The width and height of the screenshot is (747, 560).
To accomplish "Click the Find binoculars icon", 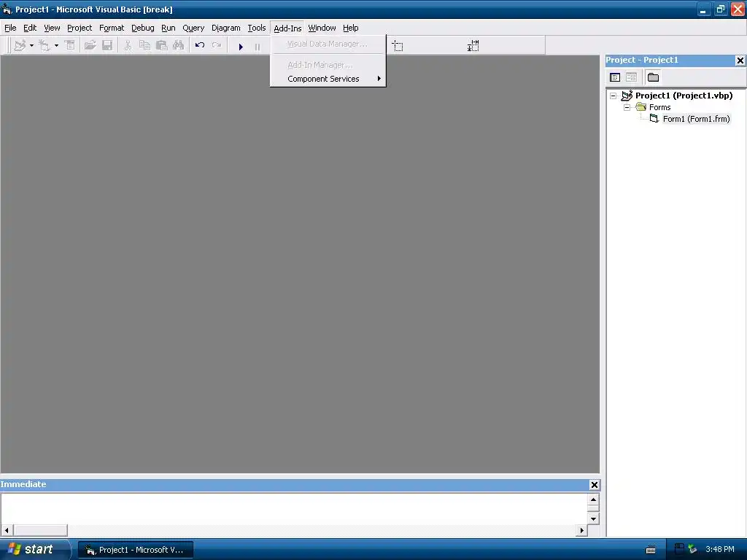I will pos(178,46).
